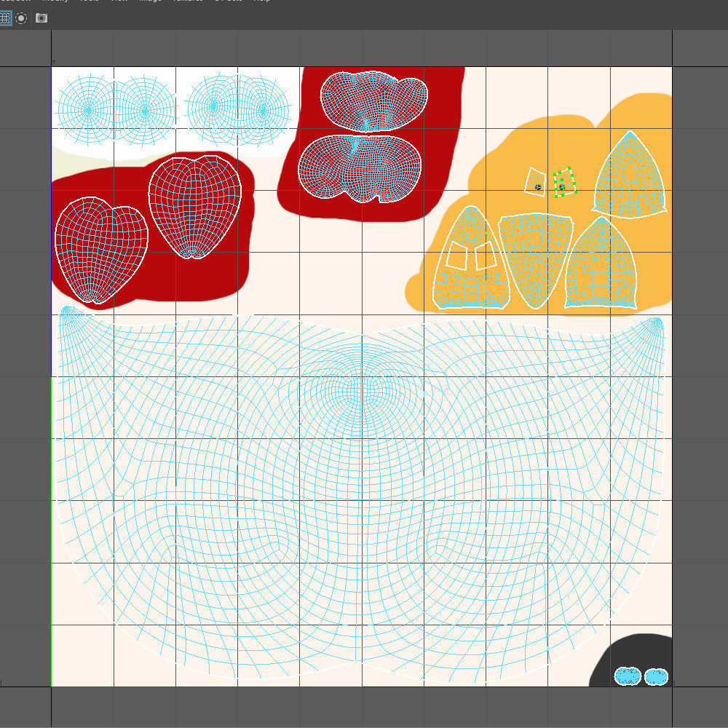This screenshot has width=728, height=728.
Task: Select the leftmost heart-shaped UV shell
Action: click(x=101, y=250)
